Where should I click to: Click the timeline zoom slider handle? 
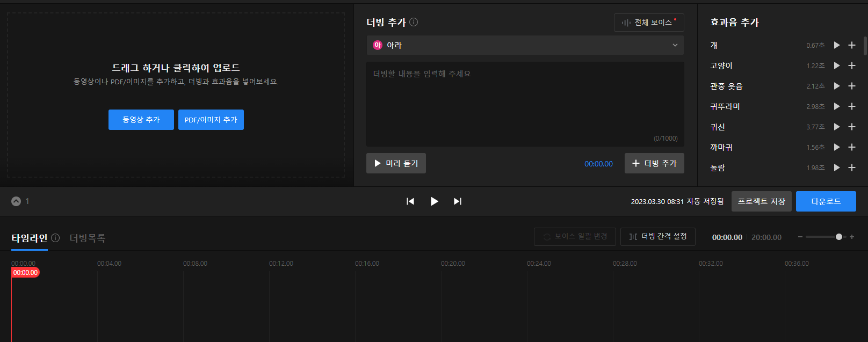click(839, 237)
